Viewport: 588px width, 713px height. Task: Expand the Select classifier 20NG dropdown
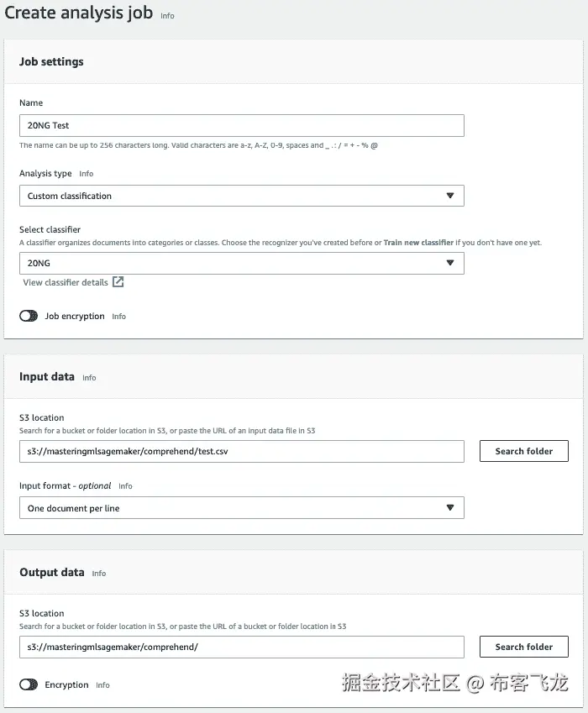(241, 263)
